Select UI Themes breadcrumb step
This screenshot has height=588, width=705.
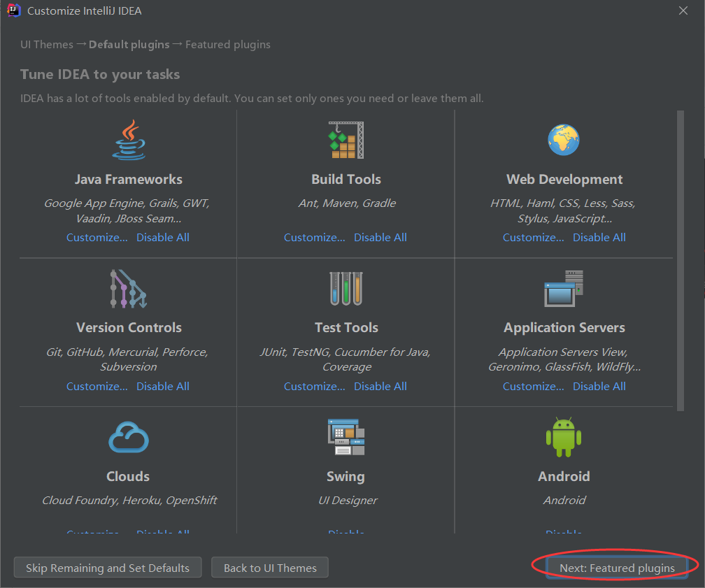point(47,45)
